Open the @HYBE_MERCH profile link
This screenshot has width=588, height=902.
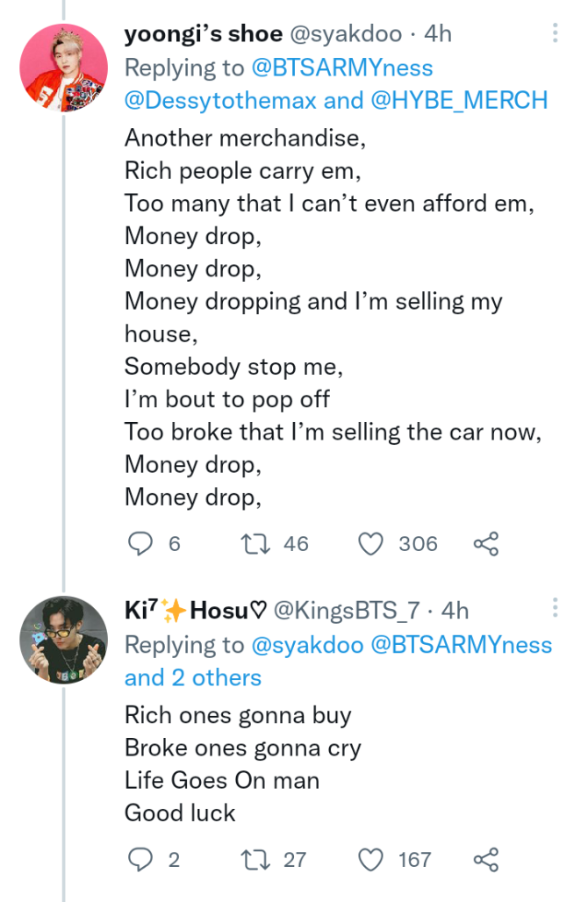pyautogui.click(x=461, y=100)
